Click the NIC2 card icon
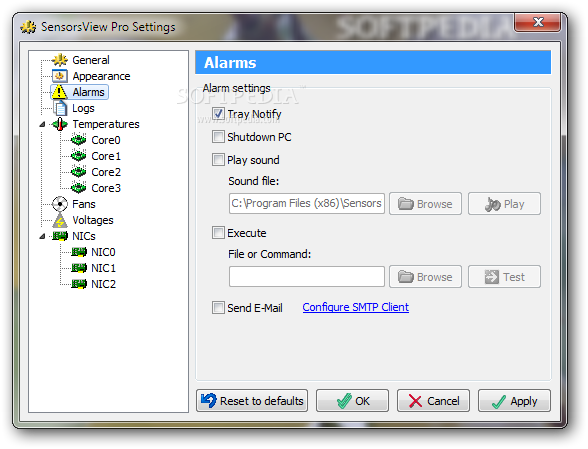 79,284
